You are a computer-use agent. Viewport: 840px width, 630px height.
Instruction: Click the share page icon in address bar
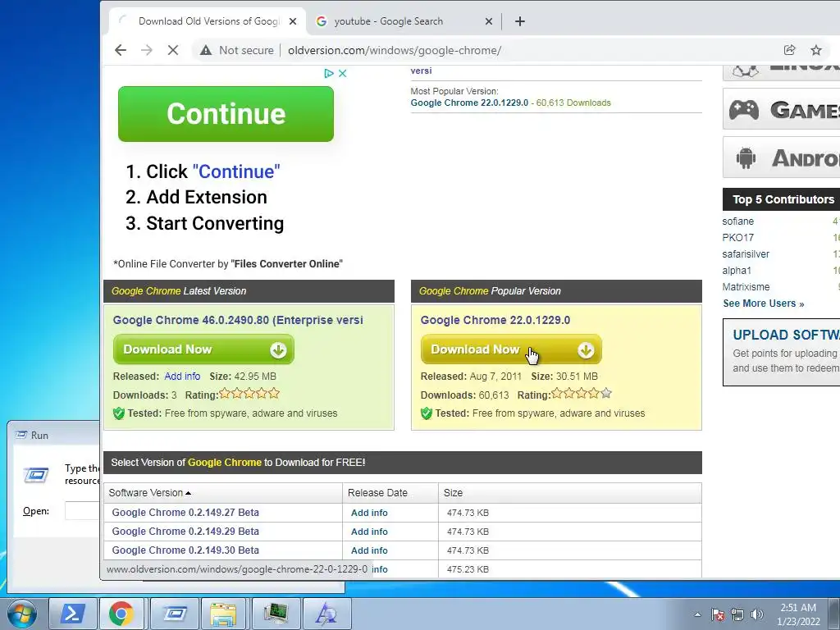[x=789, y=50]
